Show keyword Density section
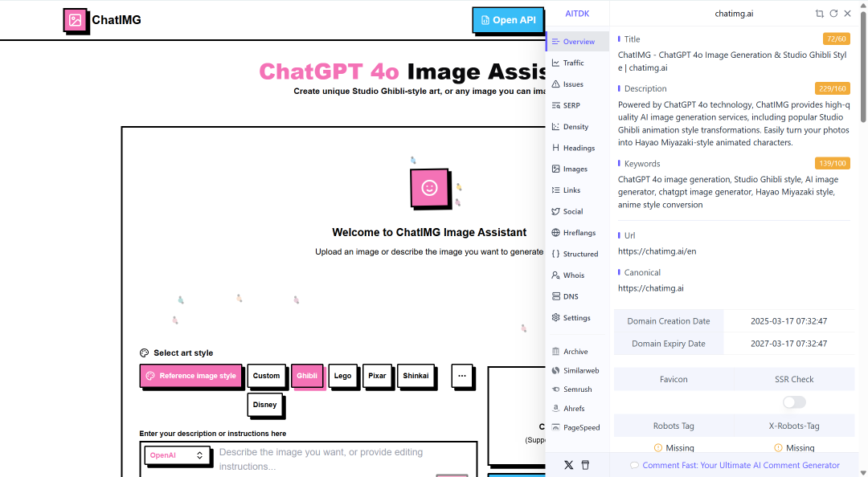868x477 pixels. coord(577,127)
